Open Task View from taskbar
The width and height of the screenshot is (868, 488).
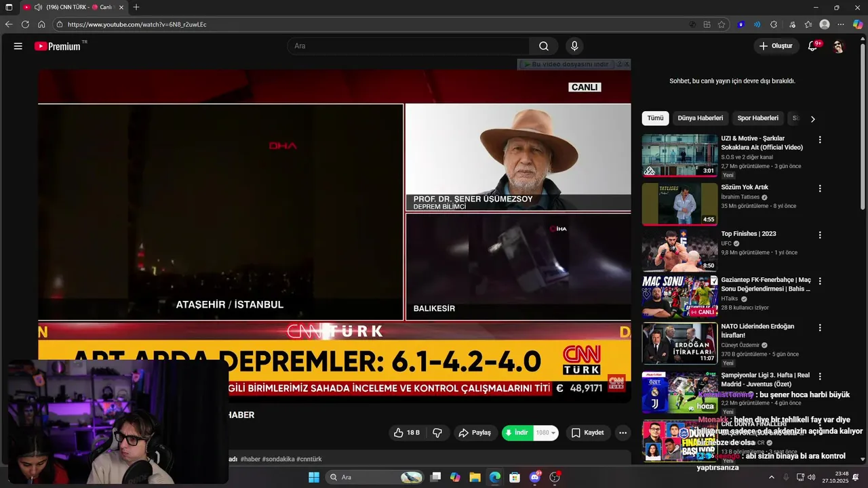436,477
